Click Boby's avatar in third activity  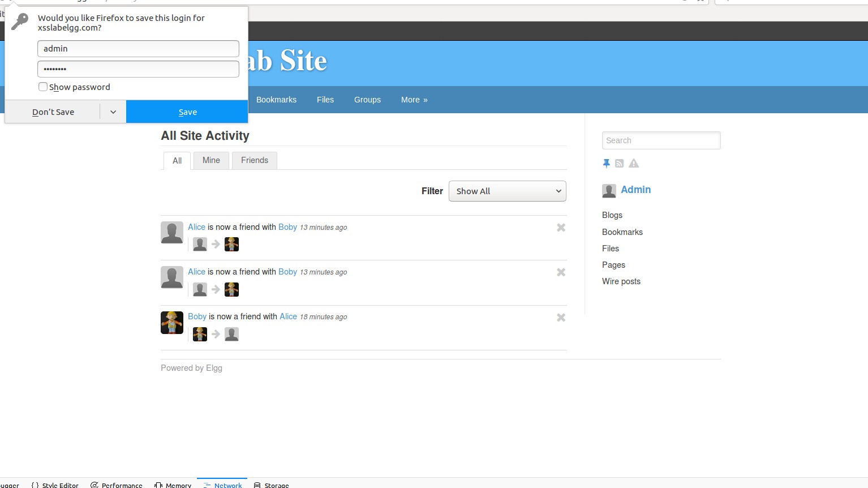point(172,323)
